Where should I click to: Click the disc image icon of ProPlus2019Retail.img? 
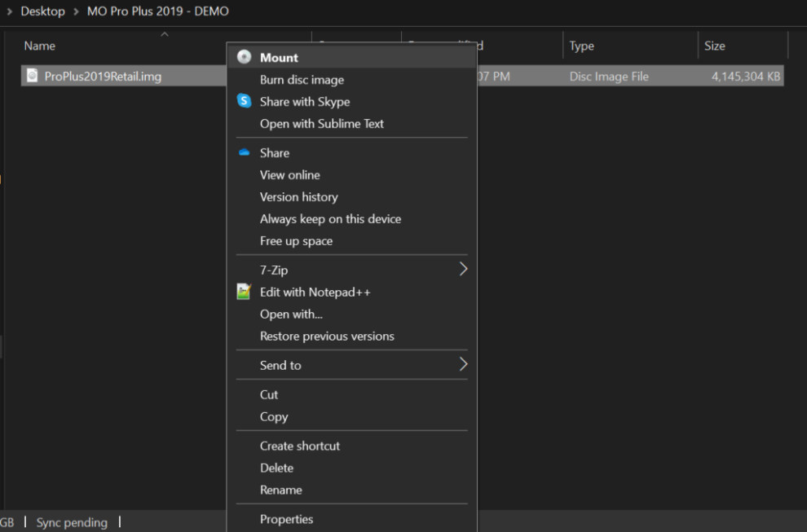(x=31, y=75)
